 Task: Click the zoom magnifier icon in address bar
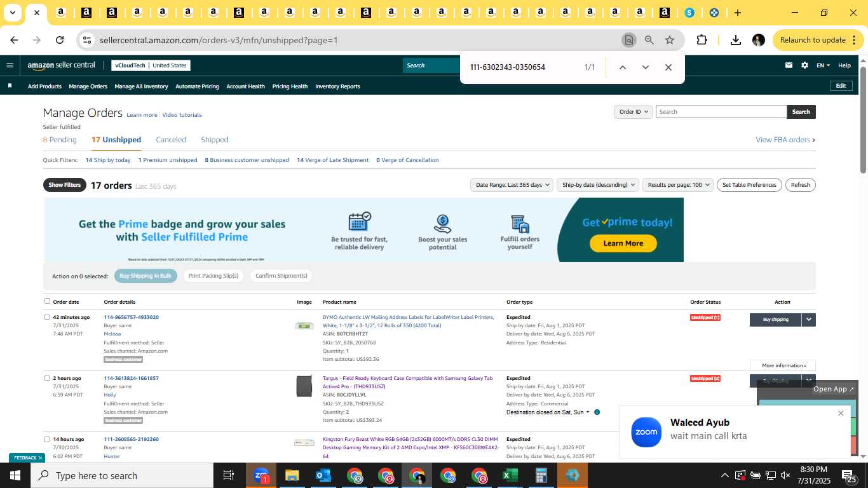point(649,40)
